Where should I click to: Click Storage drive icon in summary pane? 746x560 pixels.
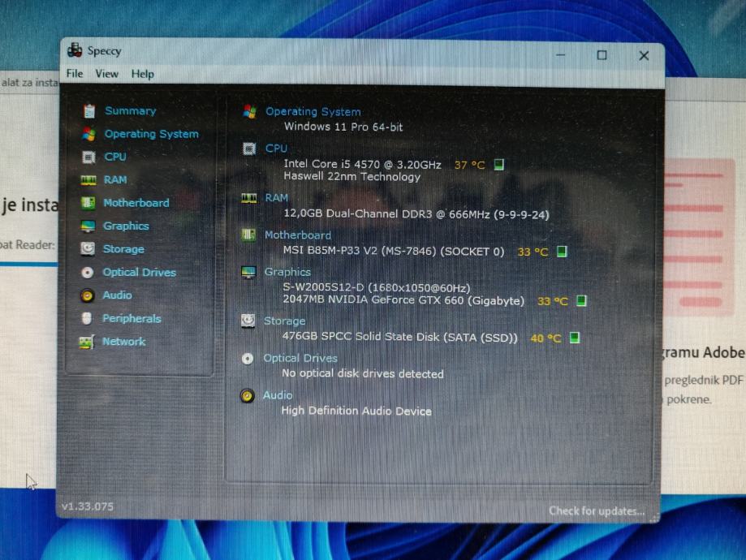coord(248,321)
